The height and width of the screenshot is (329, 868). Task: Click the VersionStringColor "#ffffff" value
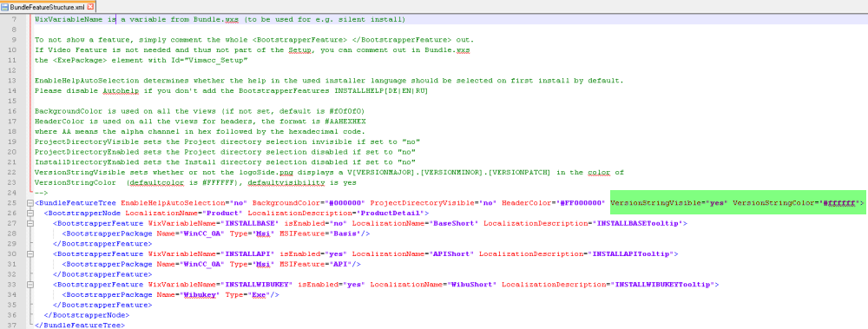coord(838,203)
